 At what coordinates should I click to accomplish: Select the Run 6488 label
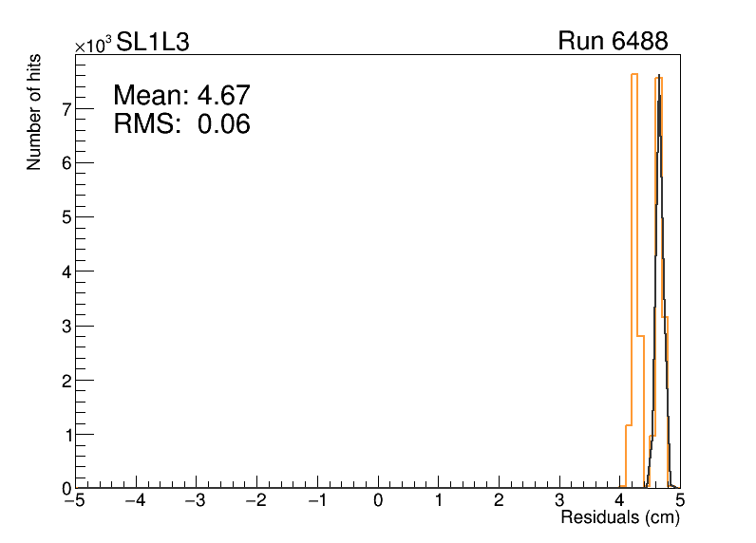[612, 42]
